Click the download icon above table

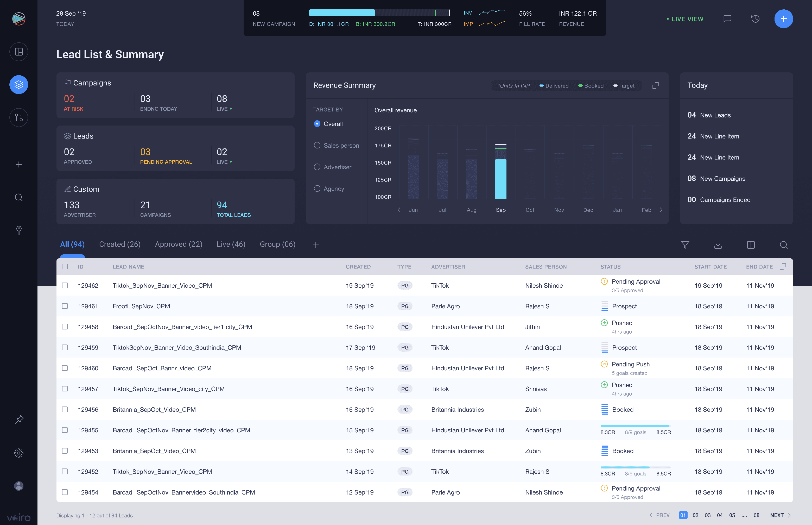click(x=718, y=245)
